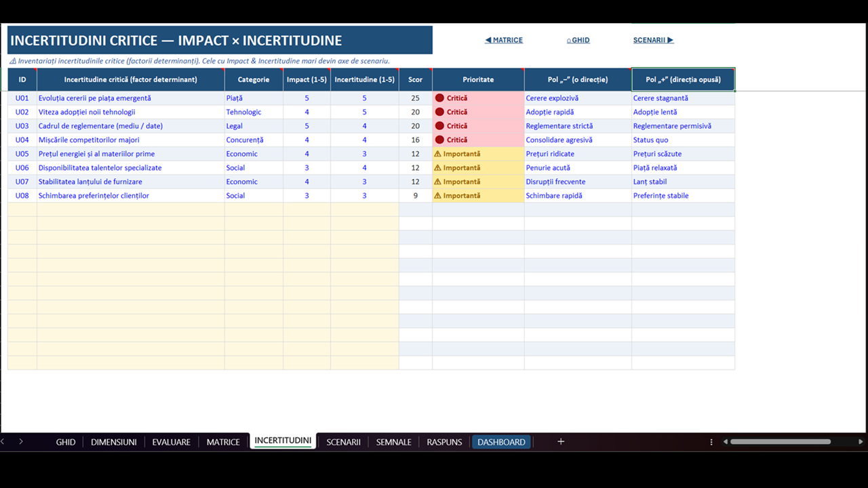Select the Reglementare strictă cell

tap(578, 126)
